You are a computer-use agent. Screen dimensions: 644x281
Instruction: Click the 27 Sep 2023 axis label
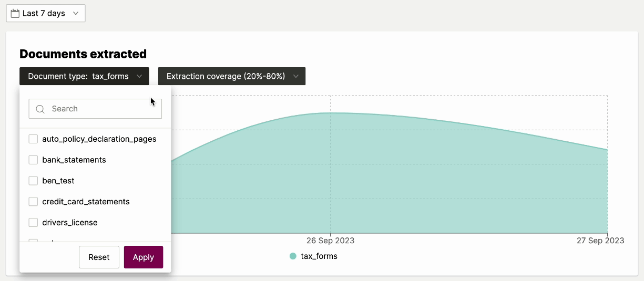coord(600,241)
